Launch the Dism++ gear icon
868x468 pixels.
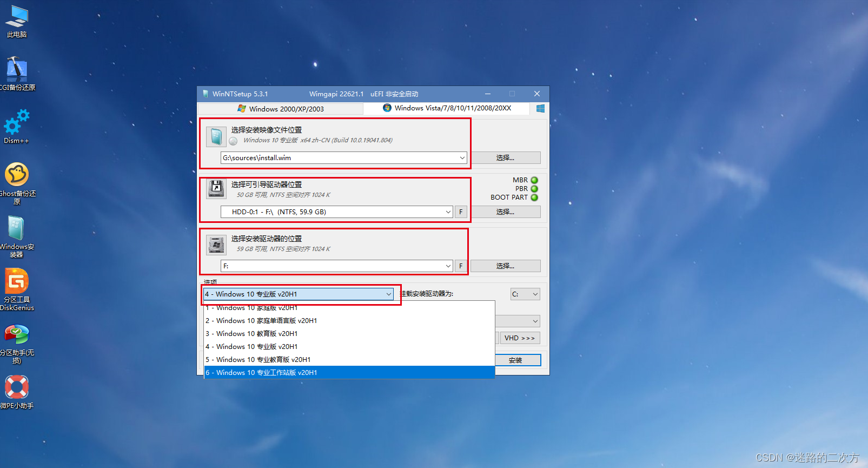[17, 127]
